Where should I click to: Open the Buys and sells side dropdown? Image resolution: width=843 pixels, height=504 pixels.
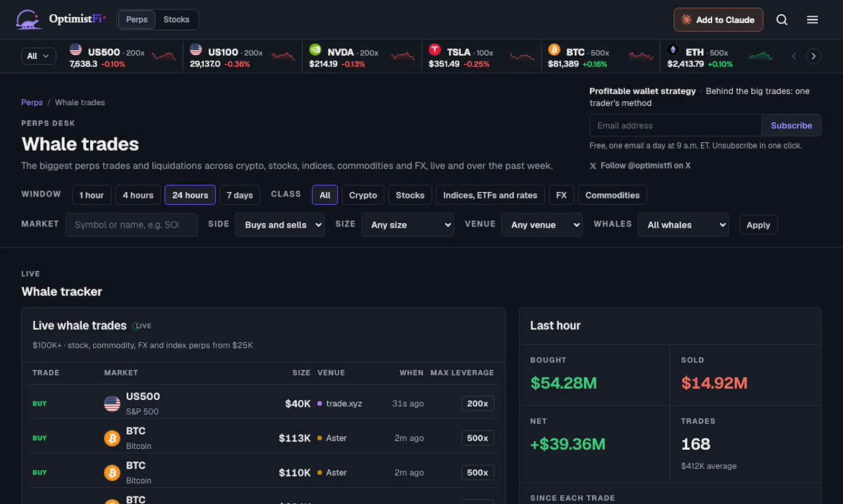click(280, 225)
